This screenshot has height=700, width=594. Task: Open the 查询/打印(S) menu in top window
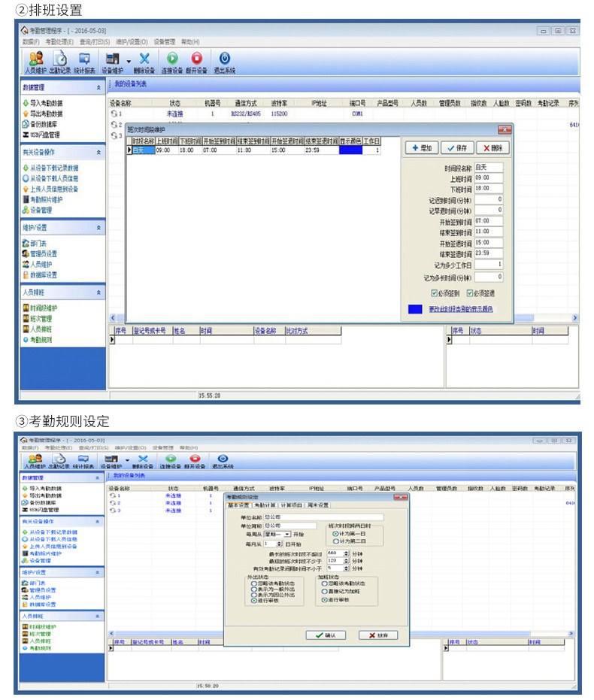pos(94,42)
